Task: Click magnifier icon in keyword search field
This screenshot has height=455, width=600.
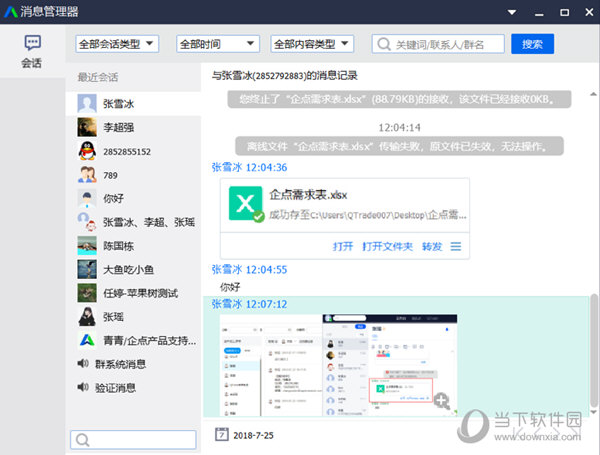Action: [384, 44]
